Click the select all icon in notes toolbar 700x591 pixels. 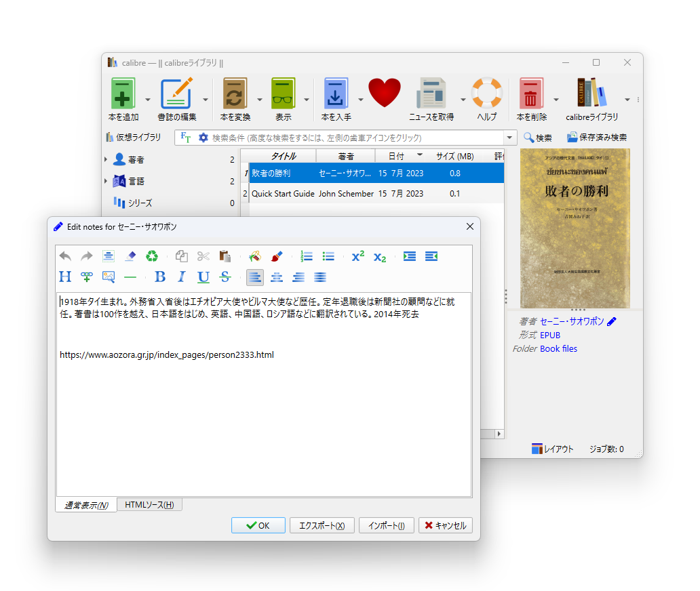[108, 256]
